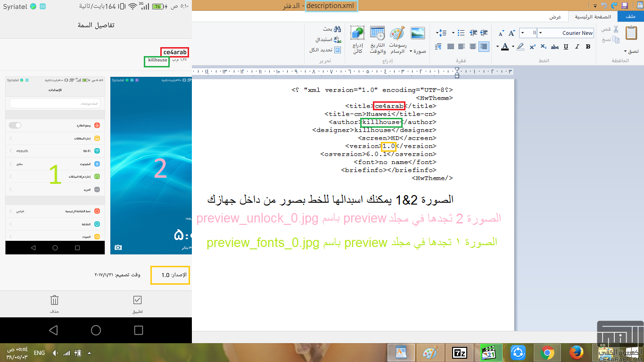The image size is (644, 362).
Task: Click the text highlight color pen
Action: (520, 47)
